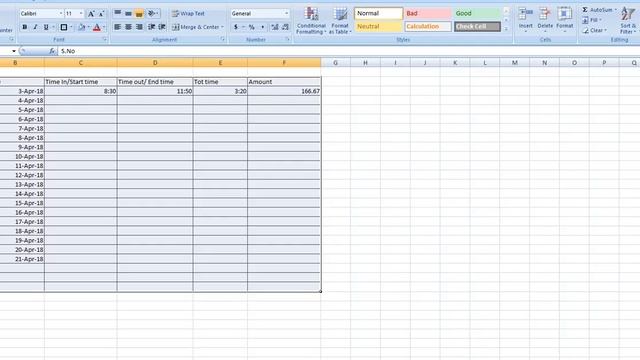Toggle Underline formatting

[46, 27]
